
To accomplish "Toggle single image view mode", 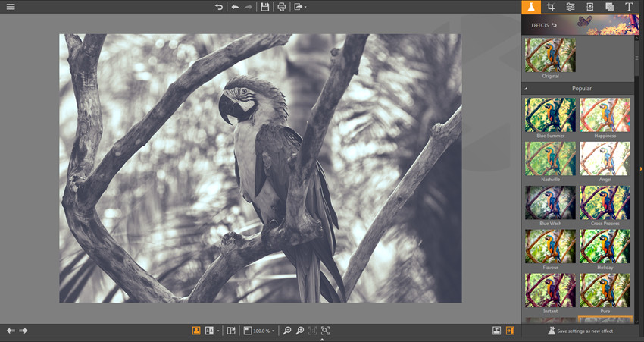I will point(196,331).
